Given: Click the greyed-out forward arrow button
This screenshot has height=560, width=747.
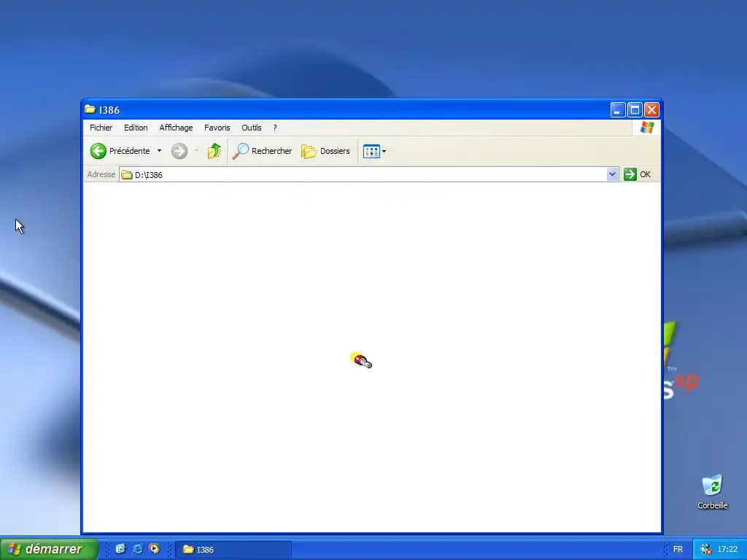Looking at the screenshot, I should click(179, 151).
